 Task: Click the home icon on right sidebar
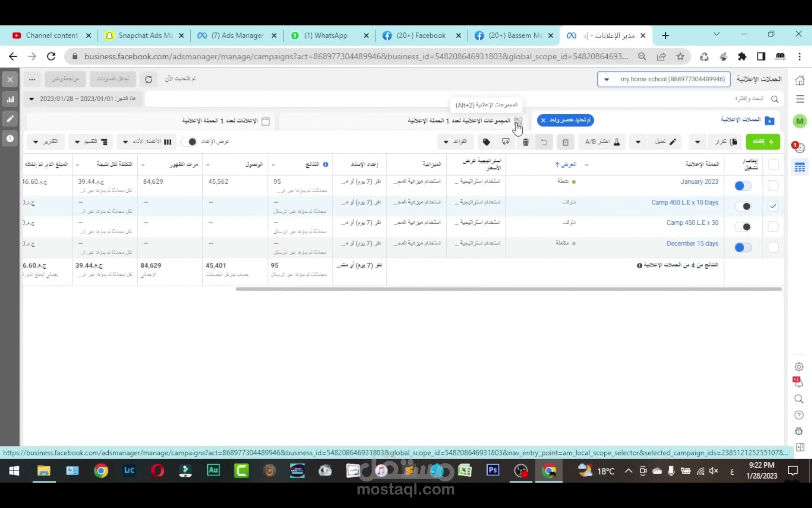coord(799,80)
